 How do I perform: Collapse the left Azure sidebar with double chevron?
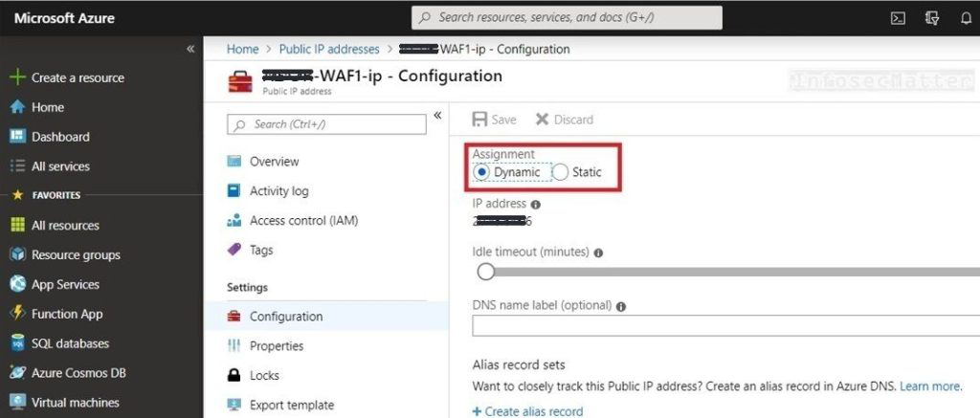click(190, 50)
